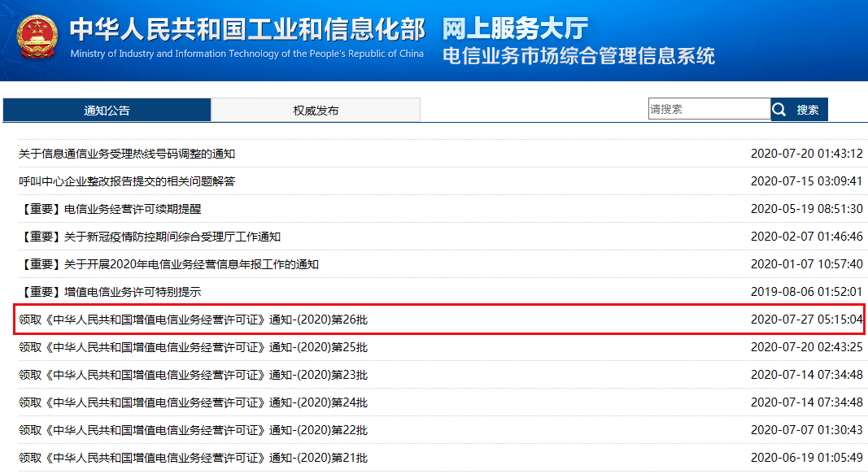Click the date 2020-02-07 01:46:46
This screenshot has height=474, width=868.
click(x=806, y=237)
